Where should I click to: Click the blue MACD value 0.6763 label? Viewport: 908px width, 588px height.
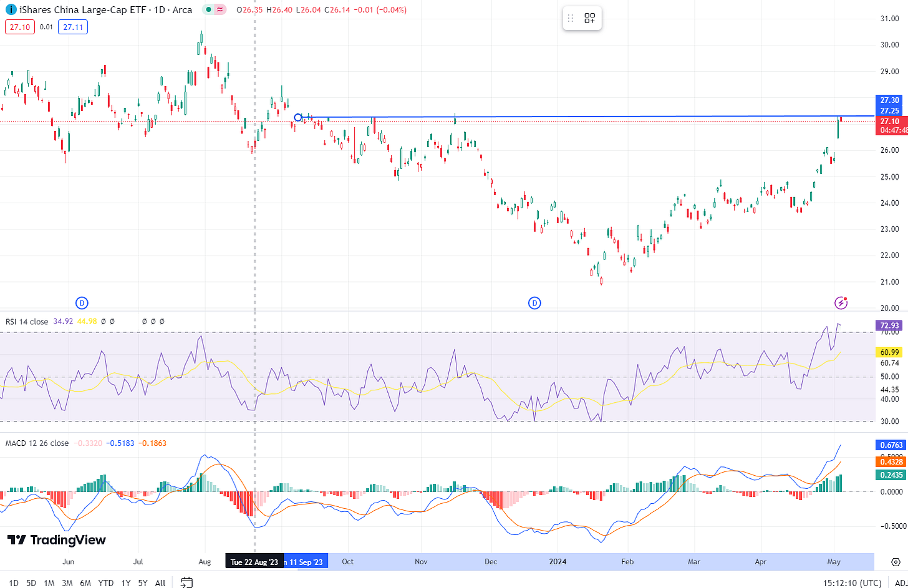coord(891,445)
